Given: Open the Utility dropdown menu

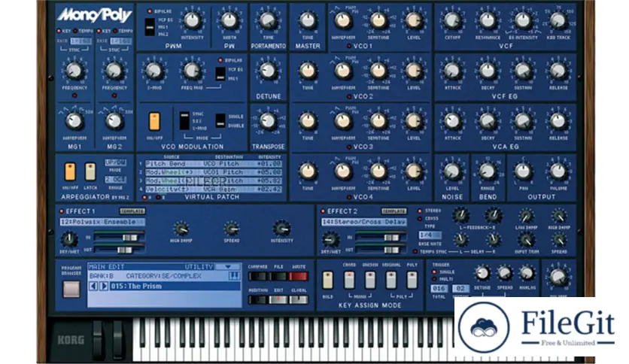Looking at the screenshot, I should tap(228, 266).
